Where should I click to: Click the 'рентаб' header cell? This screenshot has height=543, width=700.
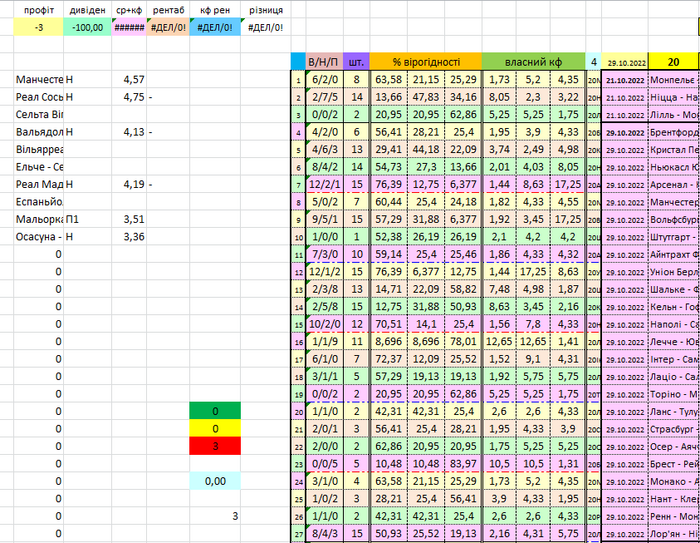[168, 10]
